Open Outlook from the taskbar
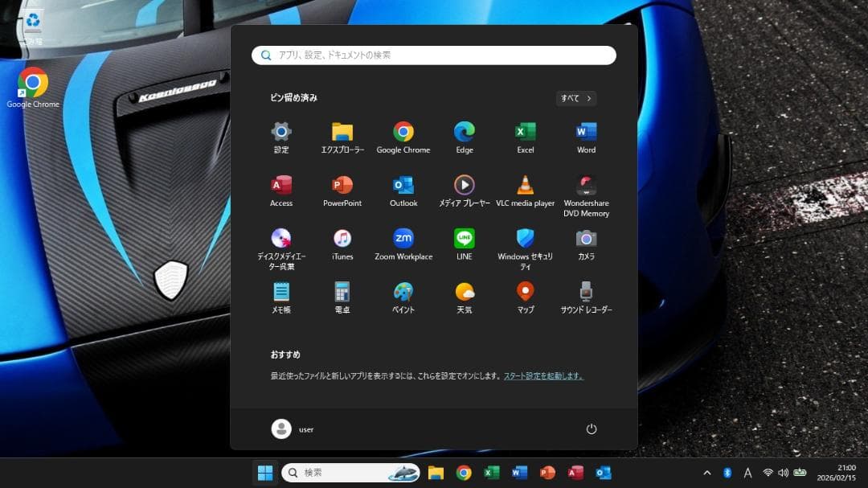The width and height of the screenshot is (868, 488). (x=604, y=473)
